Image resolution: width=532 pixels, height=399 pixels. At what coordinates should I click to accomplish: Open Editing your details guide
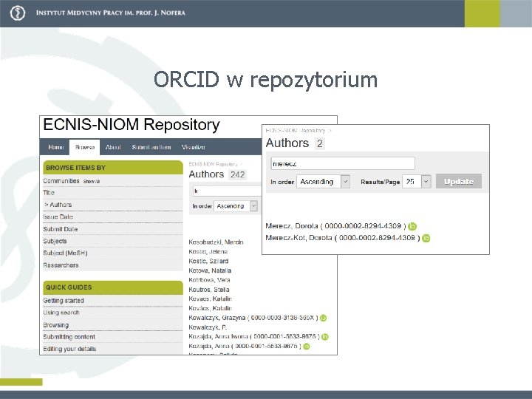(69, 349)
